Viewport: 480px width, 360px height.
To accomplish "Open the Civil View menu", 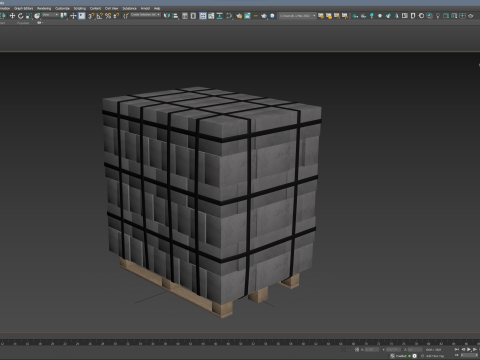I will tap(112, 8).
